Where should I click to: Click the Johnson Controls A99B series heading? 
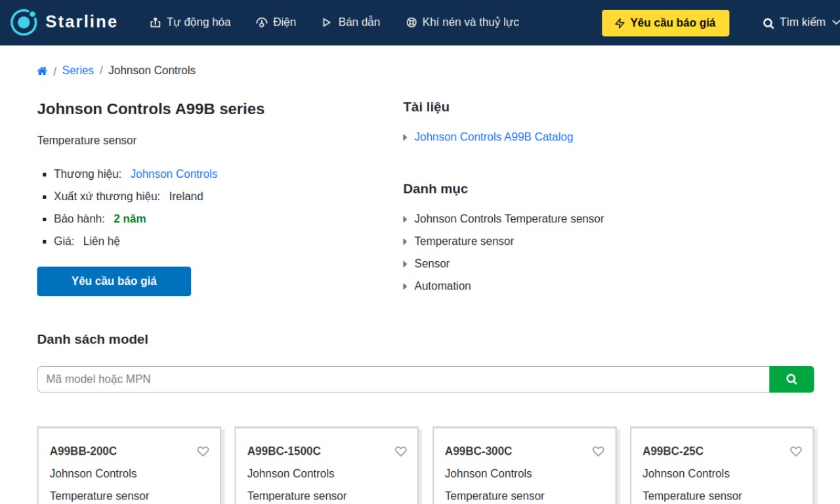(x=151, y=109)
